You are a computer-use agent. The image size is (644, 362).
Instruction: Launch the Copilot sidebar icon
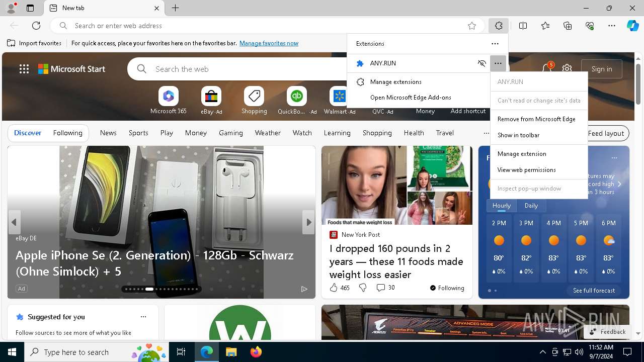(632, 26)
